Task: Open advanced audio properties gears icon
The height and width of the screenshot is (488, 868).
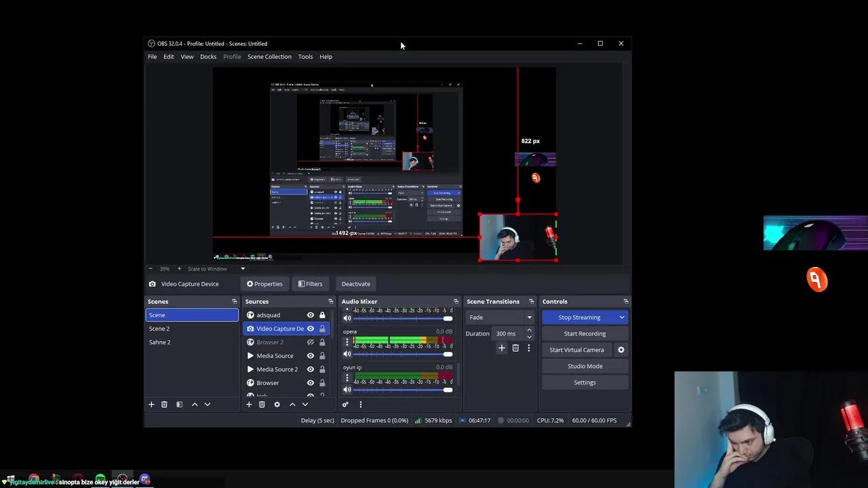Action: (x=345, y=405)
